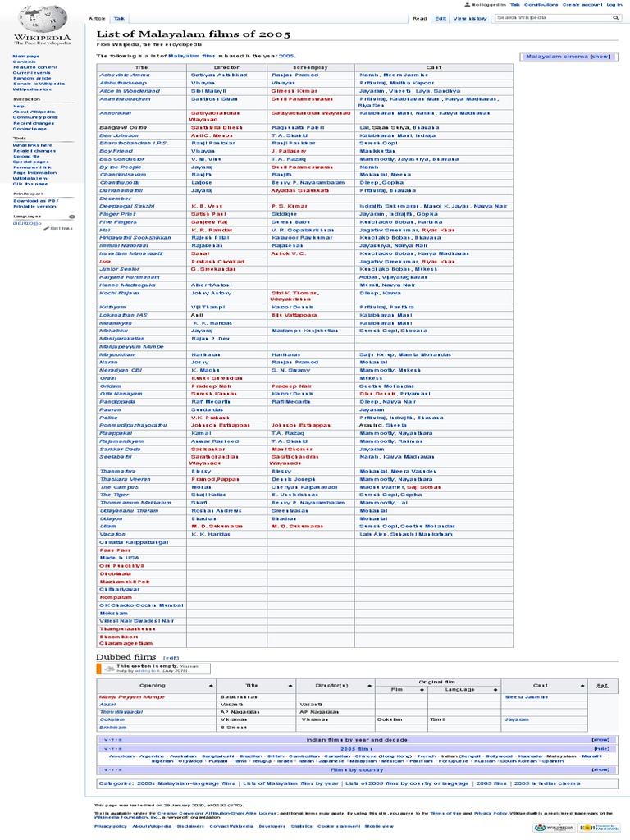Image resolution: width=630 pixels, height=840 pixels.
Task: Click Donate to Wikipedia link
Action: point(39,84)
